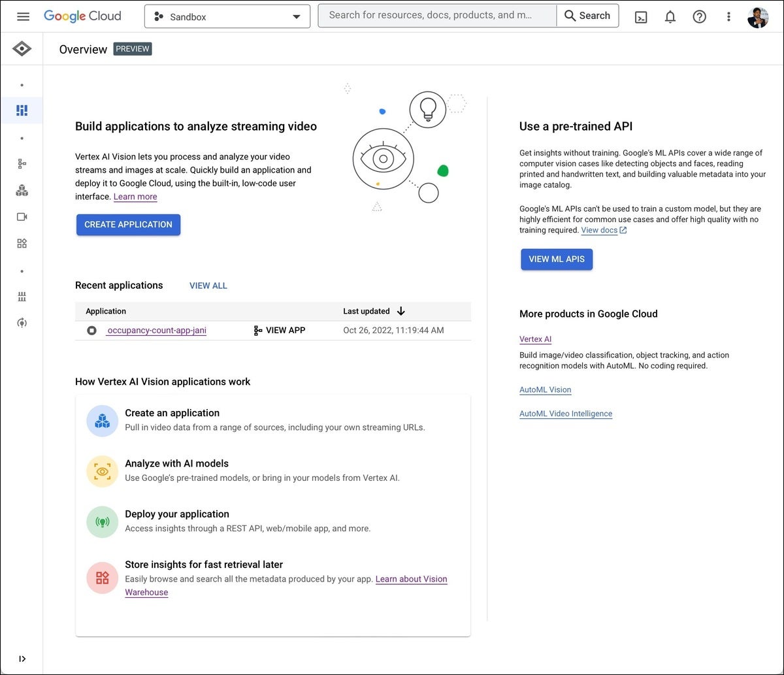Click the PREVIEW badge
Viewport: 784px width, 675px height.
click(133, 49)
